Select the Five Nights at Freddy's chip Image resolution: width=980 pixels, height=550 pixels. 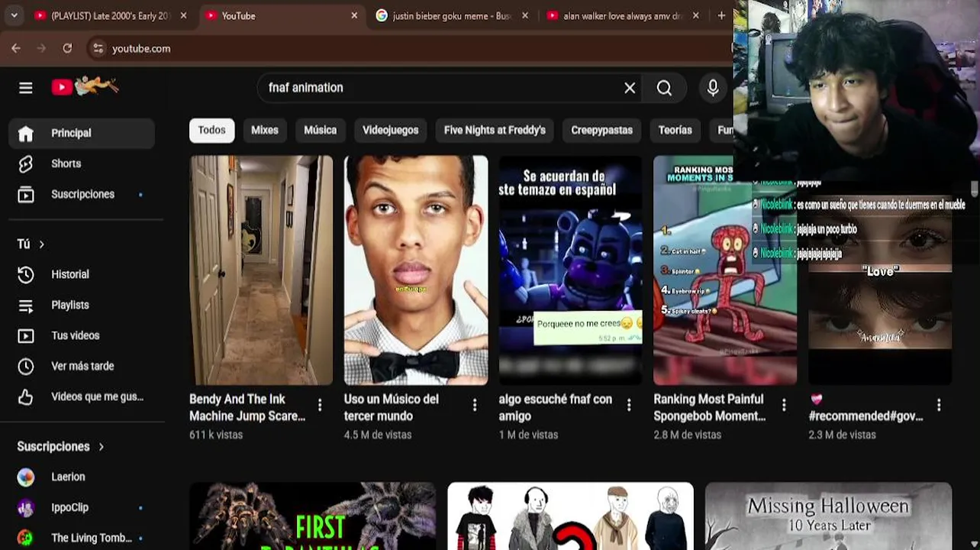(495, 131)
